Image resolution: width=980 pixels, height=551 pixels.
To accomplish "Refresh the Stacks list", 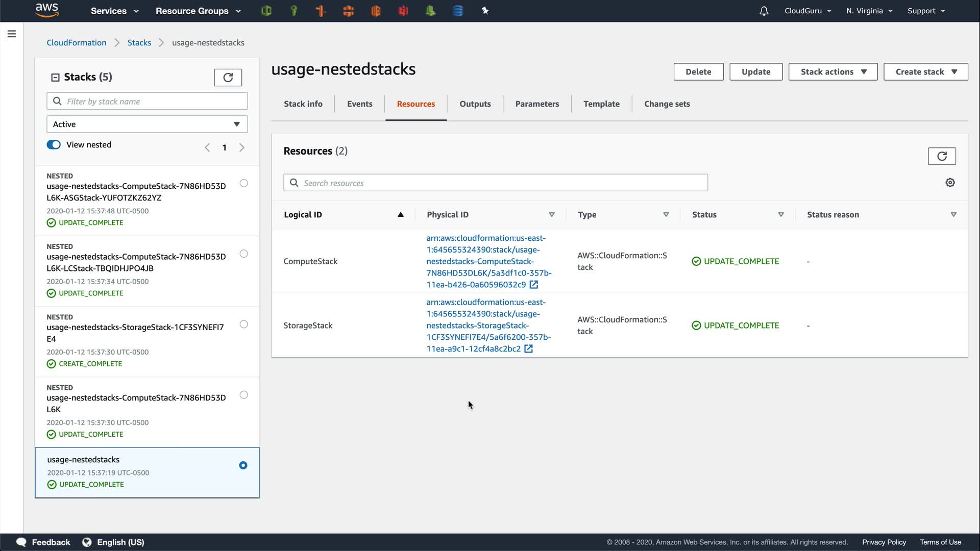I will (228, 78).
